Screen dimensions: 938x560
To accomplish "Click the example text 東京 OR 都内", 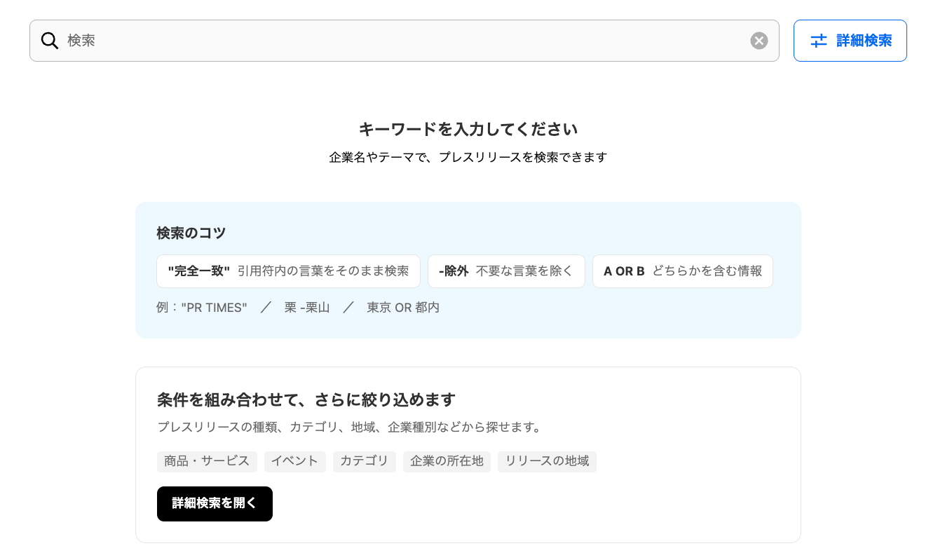I will 403,308.
